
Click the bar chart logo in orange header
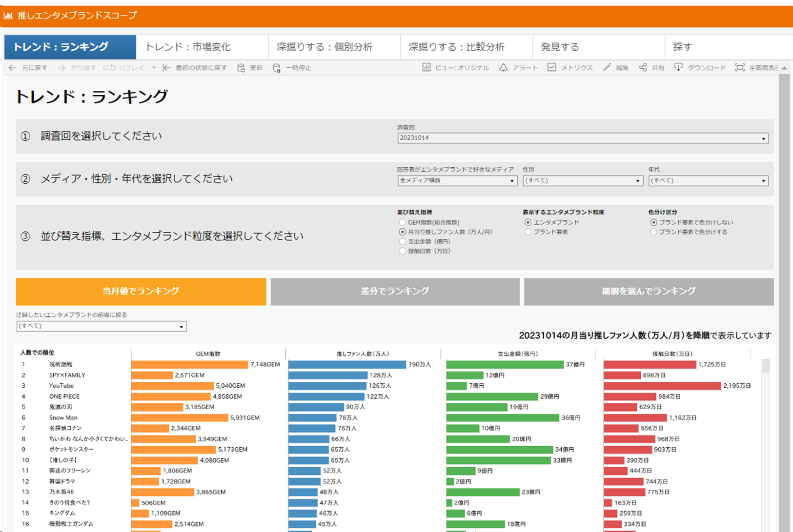(8, 16)
